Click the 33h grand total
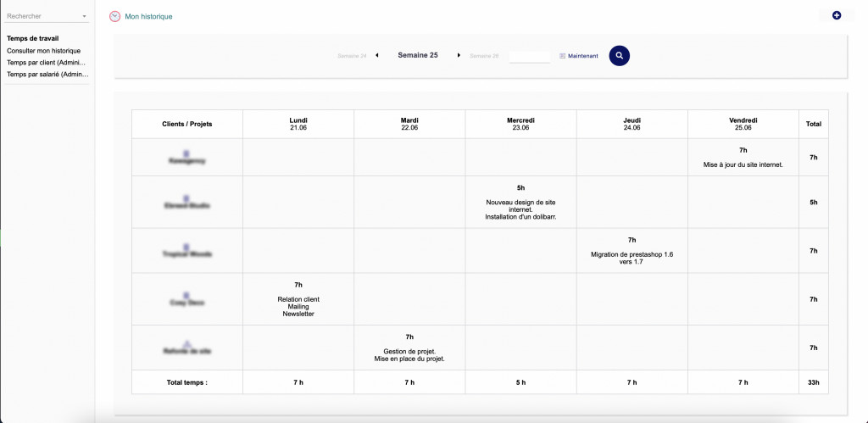Image resolution: width=868 pixels, height=423 pixels. 814,382
